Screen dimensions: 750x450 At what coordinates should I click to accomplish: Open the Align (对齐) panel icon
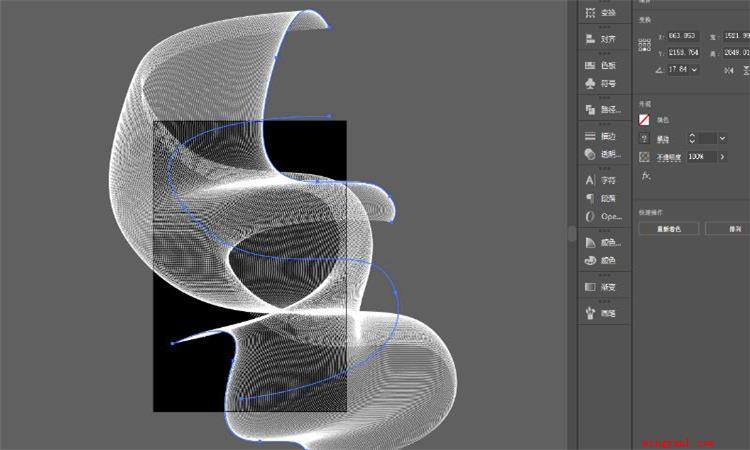pos(590,39)
